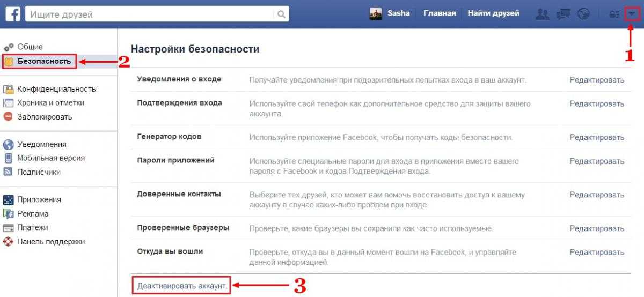Screen dimensions: 644x297
Task: Go to Главная in the top bar
Action: (440, 13)
